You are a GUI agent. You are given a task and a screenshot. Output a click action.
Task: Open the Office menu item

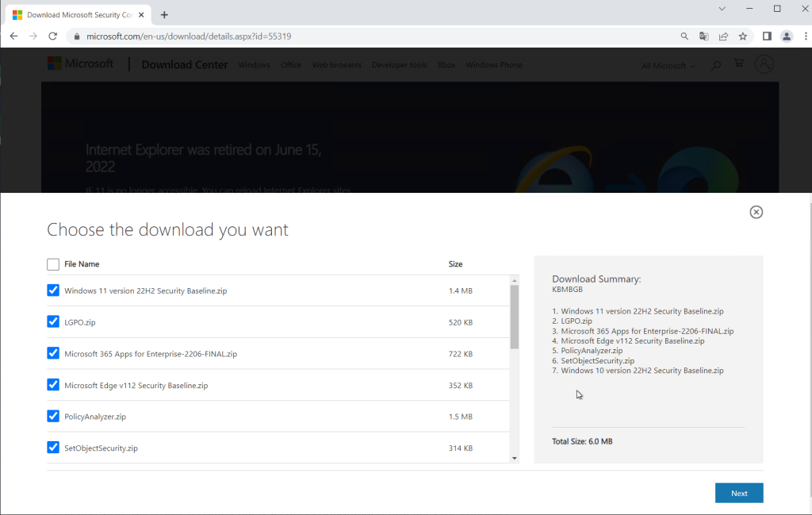tap(290, 65)
